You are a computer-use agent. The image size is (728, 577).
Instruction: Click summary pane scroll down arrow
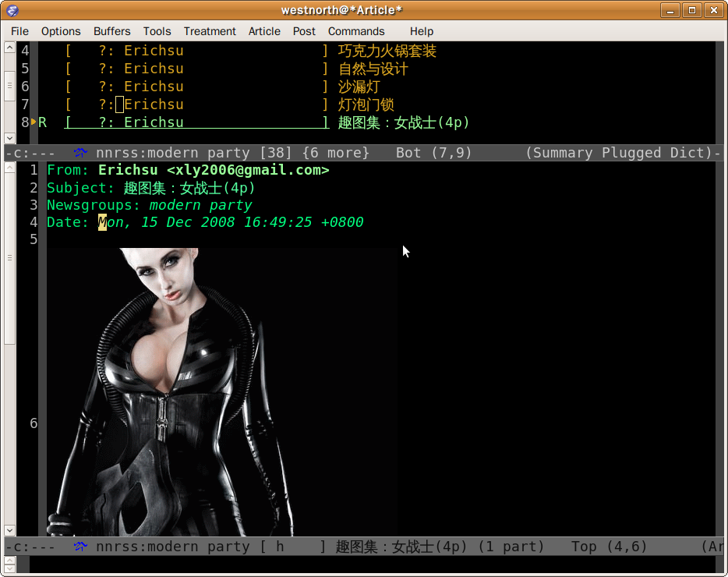[x=9, y=138]
